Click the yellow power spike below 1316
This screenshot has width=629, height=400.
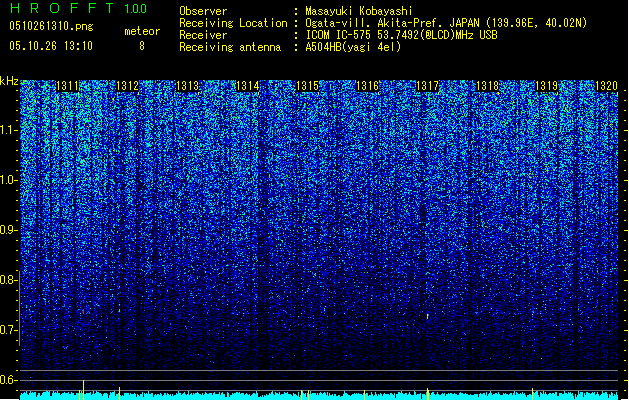(x=364, y=394)
